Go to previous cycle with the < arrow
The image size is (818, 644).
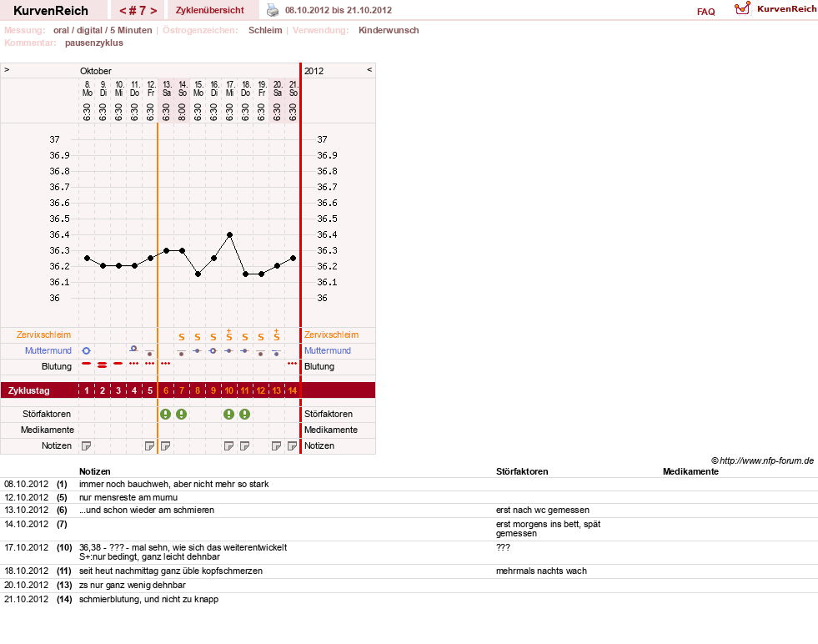[x=123, y=11]
